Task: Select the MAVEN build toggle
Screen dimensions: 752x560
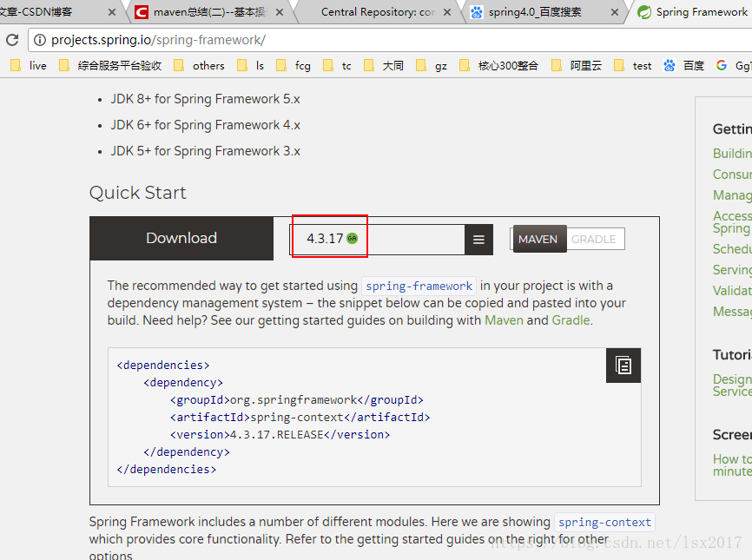Action: tap(539, 239)
